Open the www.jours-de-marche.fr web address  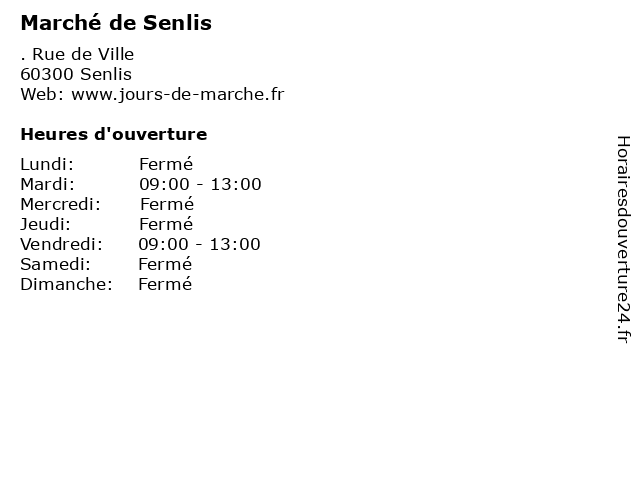(178, 95)
